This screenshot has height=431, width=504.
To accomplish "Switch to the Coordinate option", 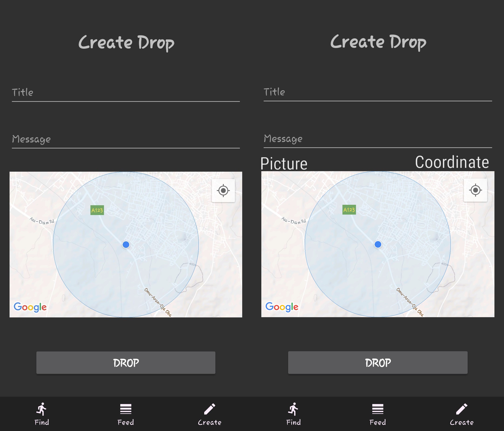I will [452, 162].
